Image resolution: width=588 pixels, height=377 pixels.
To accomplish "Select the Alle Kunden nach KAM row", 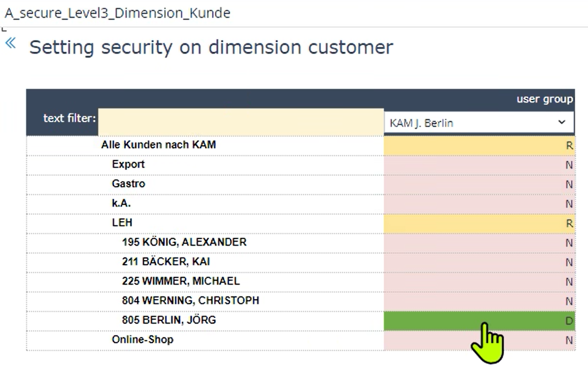I will pos(158,145).
